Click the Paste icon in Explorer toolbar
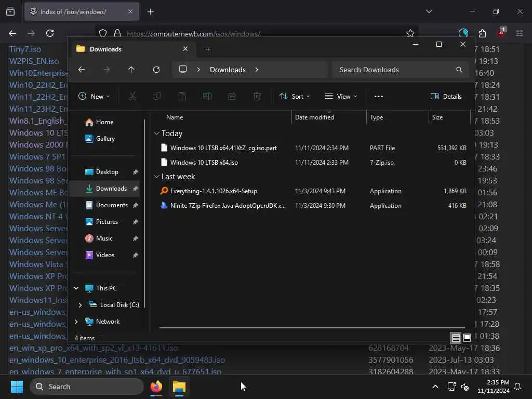 182,96
